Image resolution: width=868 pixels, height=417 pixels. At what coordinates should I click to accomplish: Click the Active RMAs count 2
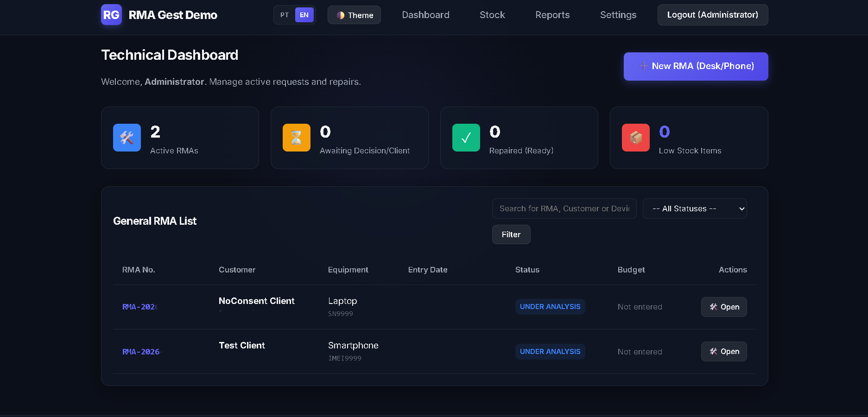click(x=155, y=132)
